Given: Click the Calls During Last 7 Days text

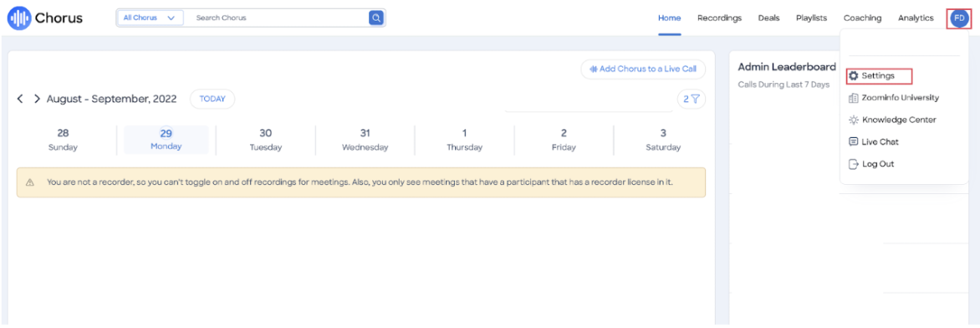Looking at the screenshot, I should [x=783, y=84].
